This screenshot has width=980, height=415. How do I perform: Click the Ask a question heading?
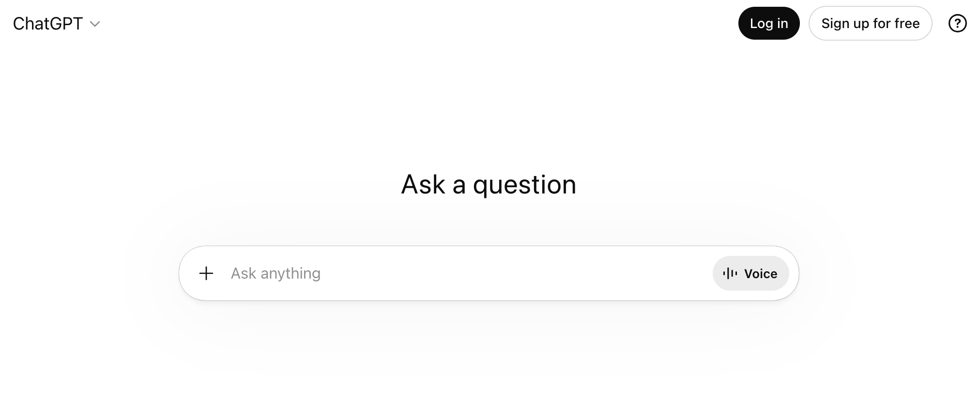coord(489,184)
